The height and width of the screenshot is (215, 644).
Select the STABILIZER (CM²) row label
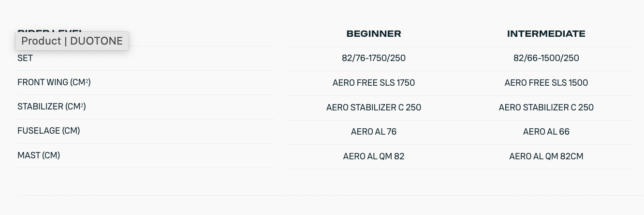51,107
